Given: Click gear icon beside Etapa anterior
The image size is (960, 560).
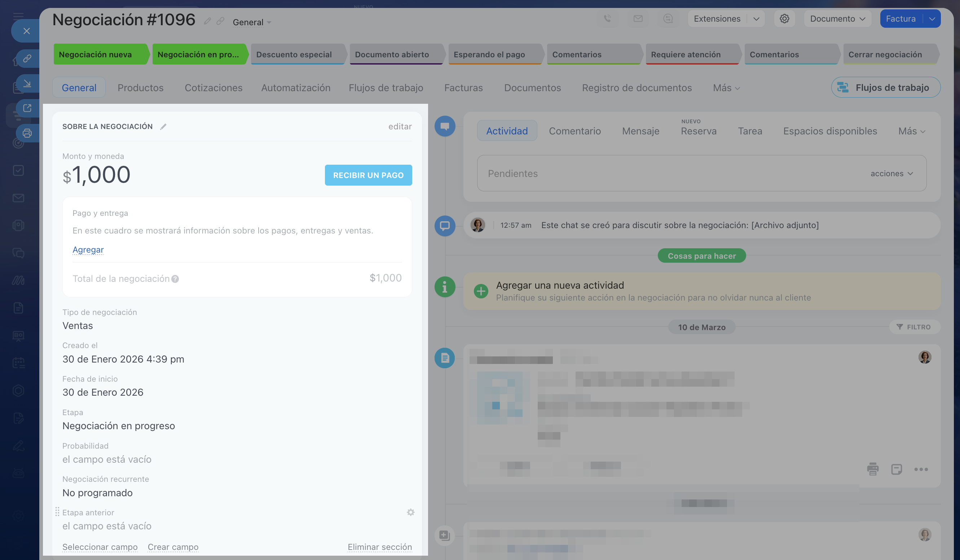Looking at the screenshot, I should [410, 512].
